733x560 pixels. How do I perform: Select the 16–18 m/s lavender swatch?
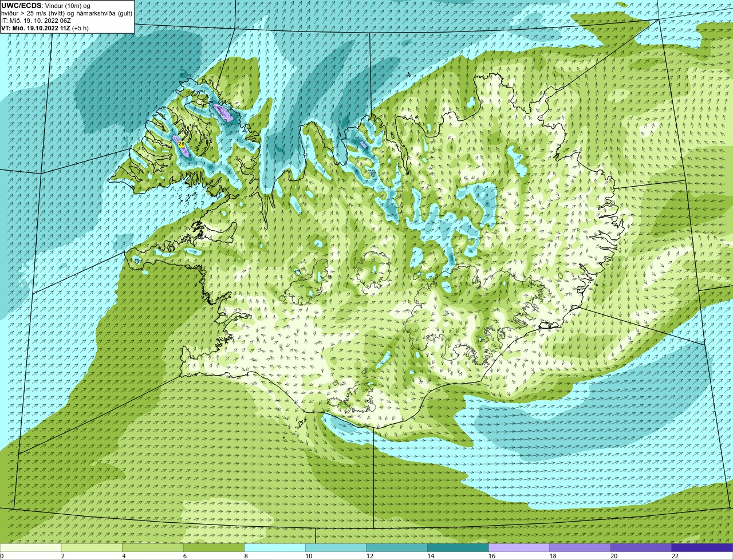[x=519, y=547]
